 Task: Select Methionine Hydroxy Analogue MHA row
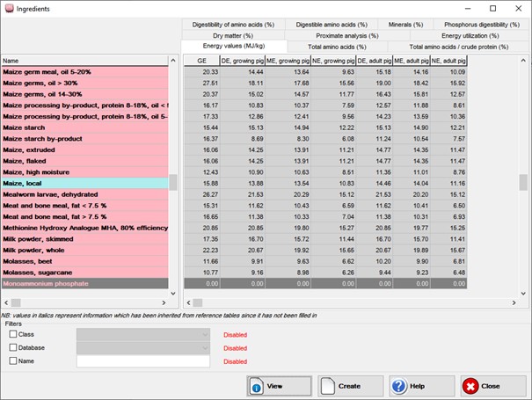point(84,228)
